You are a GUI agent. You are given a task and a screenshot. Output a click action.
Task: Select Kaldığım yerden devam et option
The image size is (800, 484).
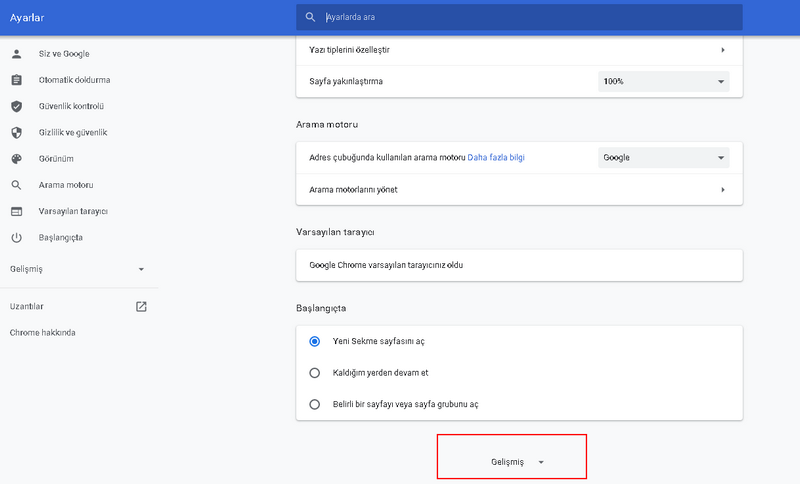tap(314, 373)
